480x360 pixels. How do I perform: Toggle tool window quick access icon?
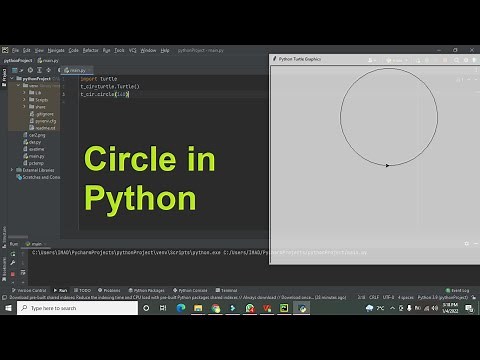click(4, 297)
